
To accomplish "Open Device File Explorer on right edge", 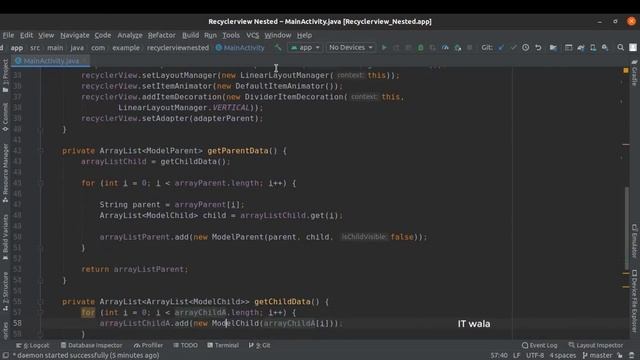I will pyautogui.click(x=634, y=300).
